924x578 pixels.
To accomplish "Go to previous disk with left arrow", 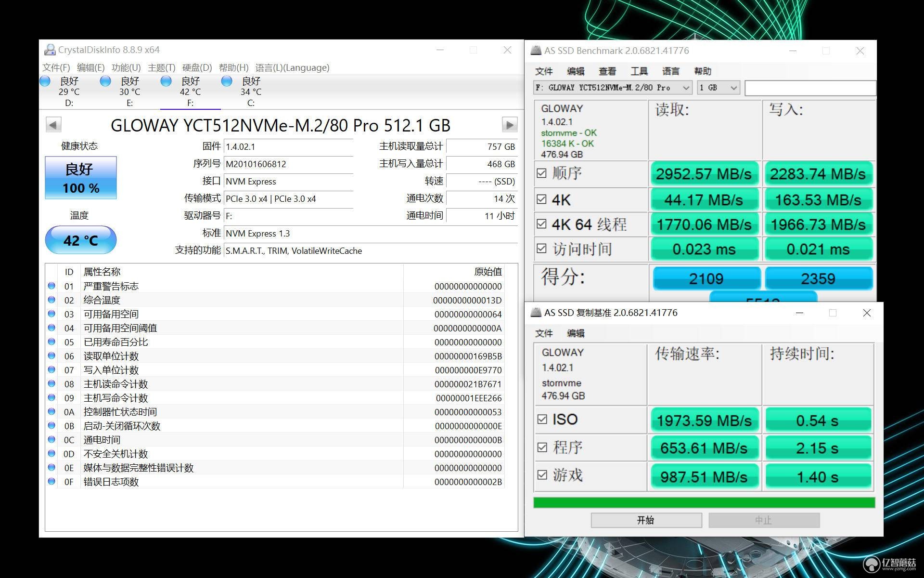I will 53,125.
